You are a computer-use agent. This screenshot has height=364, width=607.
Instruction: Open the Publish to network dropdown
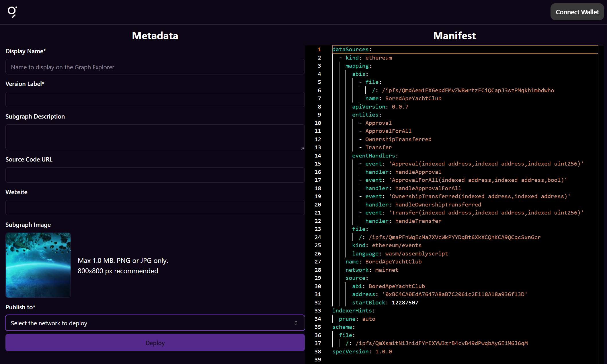click(x=155, y=323)
